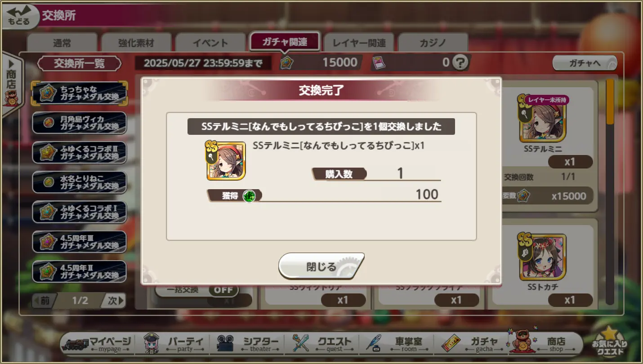Open the クエスト quest swords icon

coord(300,344)
